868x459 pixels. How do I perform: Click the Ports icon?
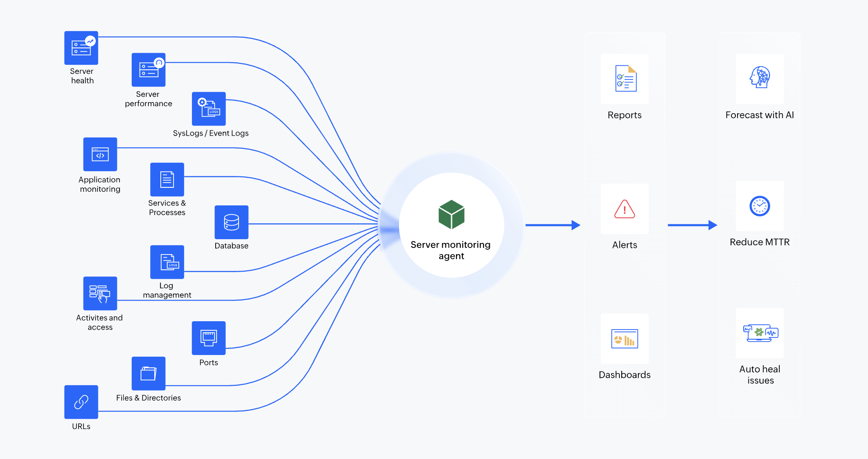[209, 338]
